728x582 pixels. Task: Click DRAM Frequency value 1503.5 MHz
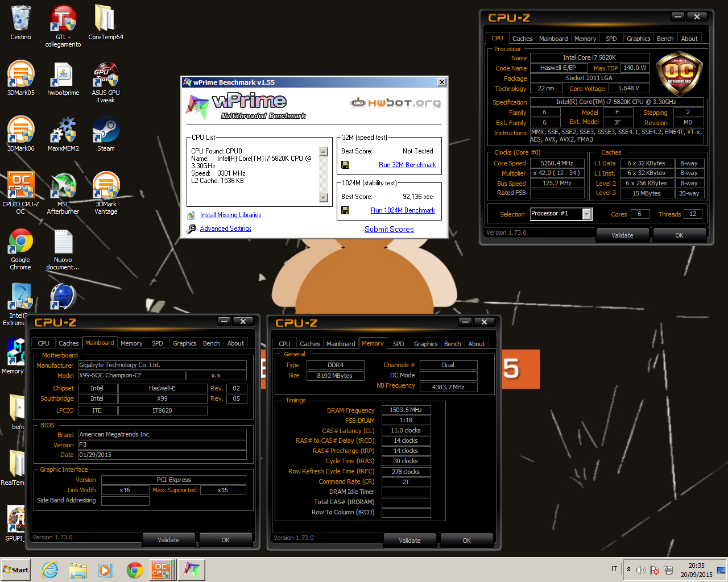coord(406,410)
